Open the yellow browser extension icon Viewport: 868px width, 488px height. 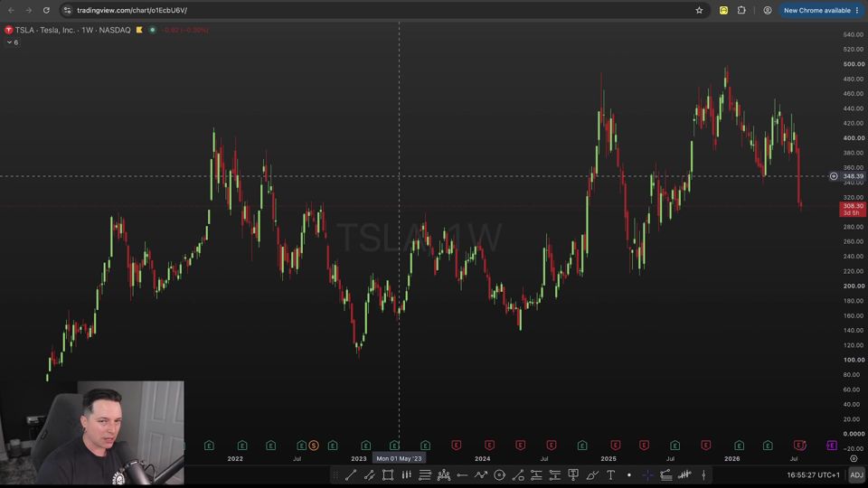(x=723, y=10)
